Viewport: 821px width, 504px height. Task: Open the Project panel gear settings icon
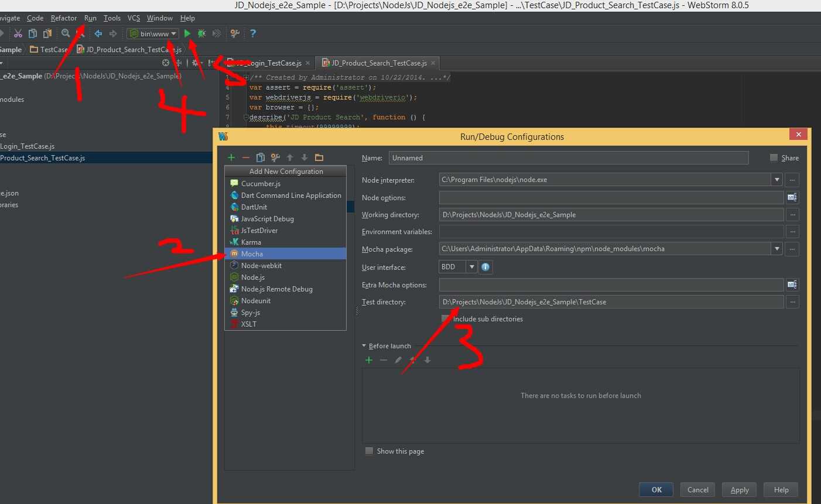tap(195, 63)
